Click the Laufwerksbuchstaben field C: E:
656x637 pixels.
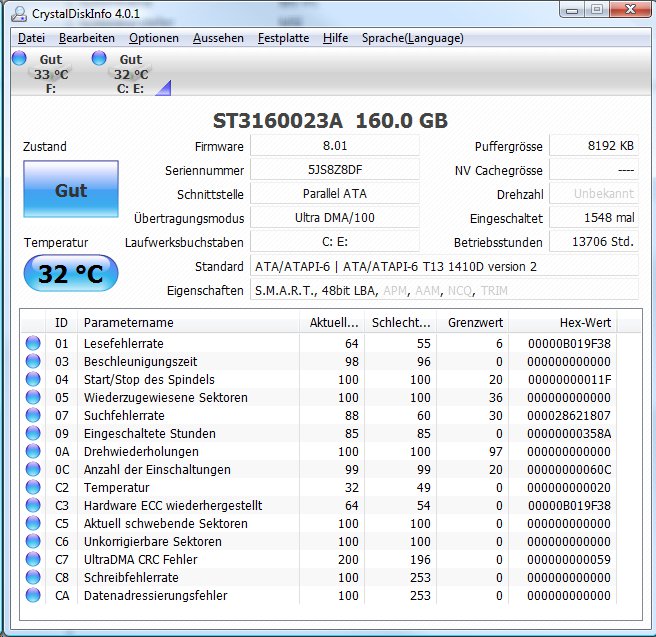335,242
